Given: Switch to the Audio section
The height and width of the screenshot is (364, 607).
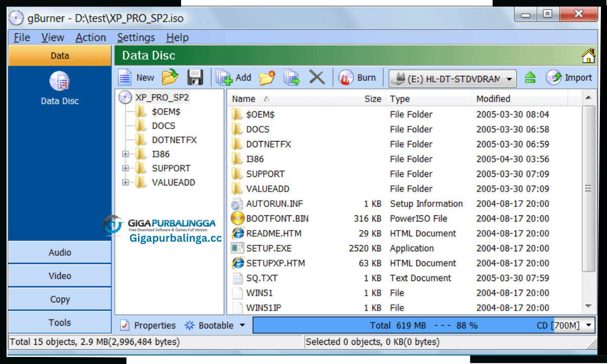Looking at the screenshot, I should (x=60, y=252).
